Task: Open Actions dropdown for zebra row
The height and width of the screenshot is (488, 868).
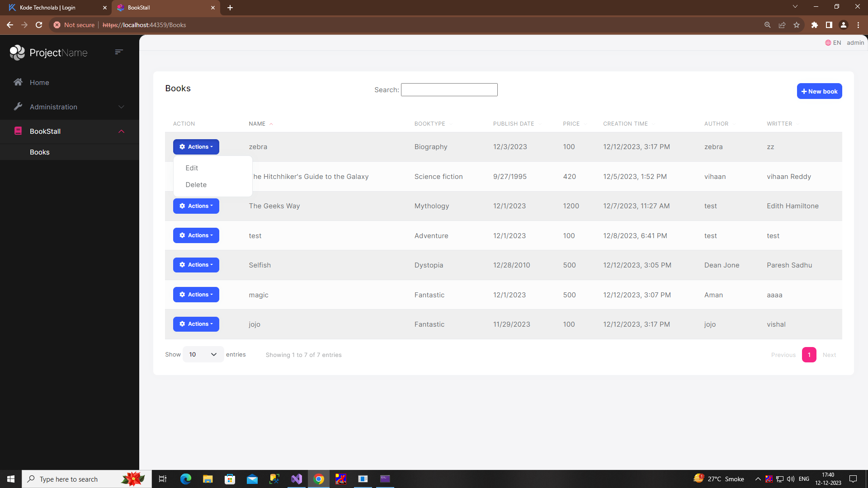Action: [x=196, y=147]
